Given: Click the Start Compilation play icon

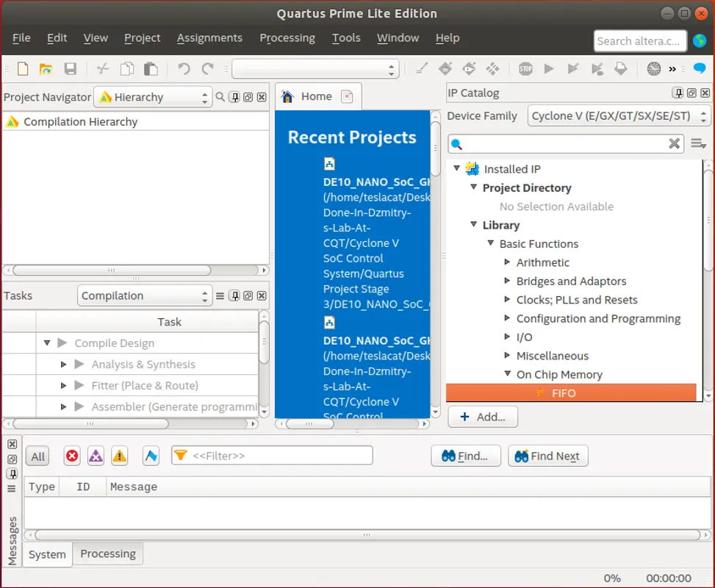Looking at the screenshot, I should [549, 69].
